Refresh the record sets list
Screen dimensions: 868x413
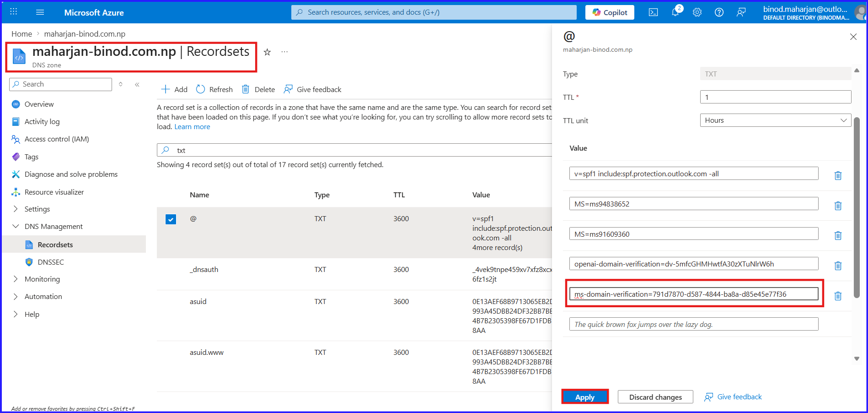point(214,89)
